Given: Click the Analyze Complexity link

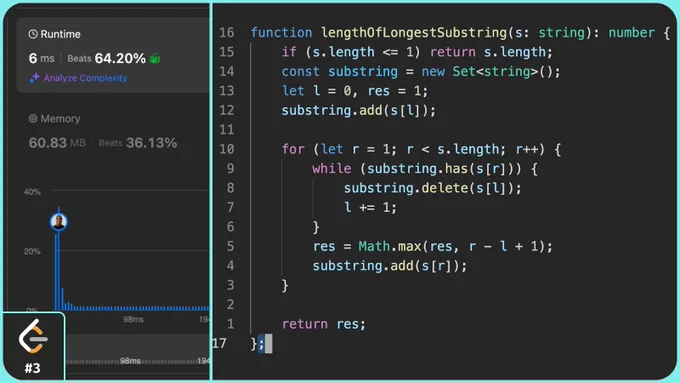Looking at the screenshot, I should coord(85,78).
